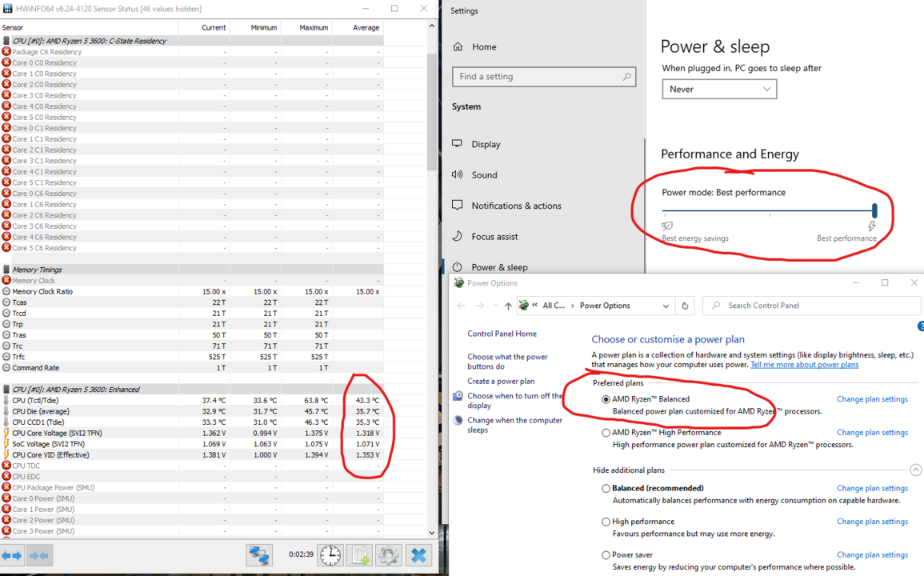Click the search magnifier in Find a setting
Image resolution: width=924 pixels, height=576 pixels.
click(626, 77)
